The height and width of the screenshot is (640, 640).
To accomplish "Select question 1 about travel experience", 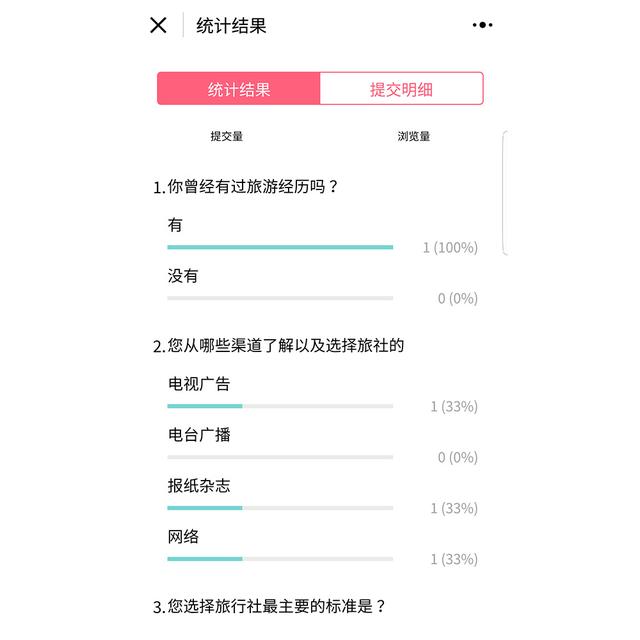I will coord(246,187).
